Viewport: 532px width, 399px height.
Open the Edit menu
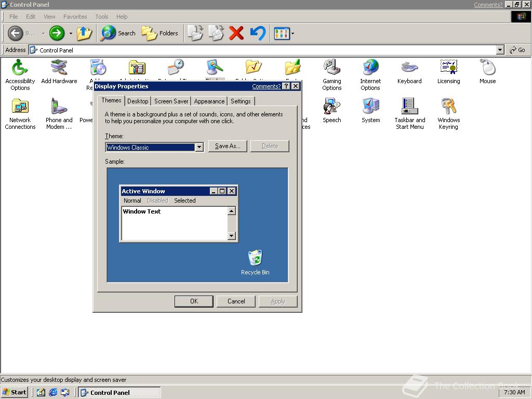pos(31,16)
